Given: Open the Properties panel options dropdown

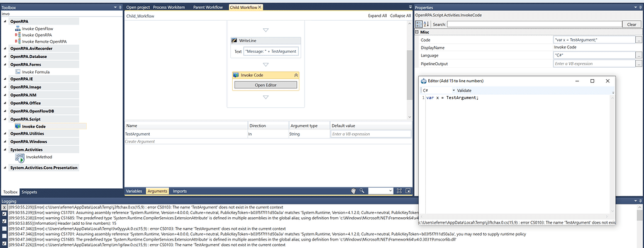Looking at the screenshot, I should point(635,8).
